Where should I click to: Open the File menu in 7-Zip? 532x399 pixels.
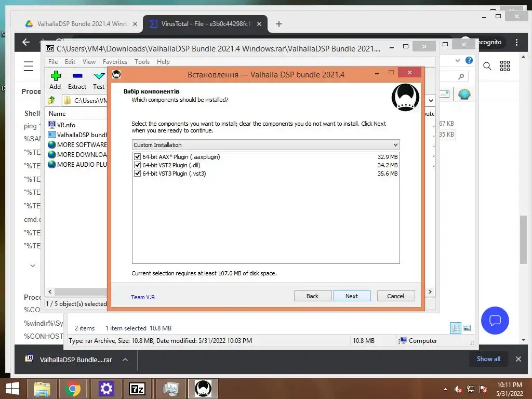53,62
